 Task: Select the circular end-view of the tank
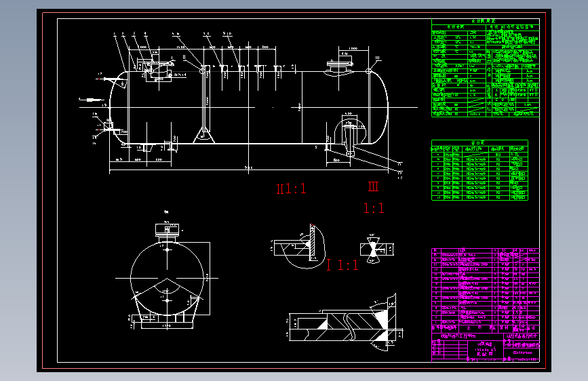[x=168, y=278]
